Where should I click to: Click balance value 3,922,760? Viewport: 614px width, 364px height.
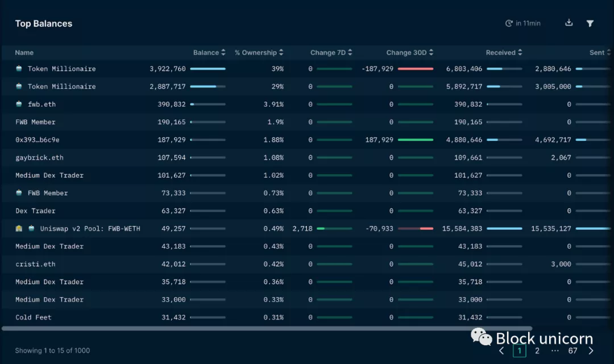[x=168, y=68]
